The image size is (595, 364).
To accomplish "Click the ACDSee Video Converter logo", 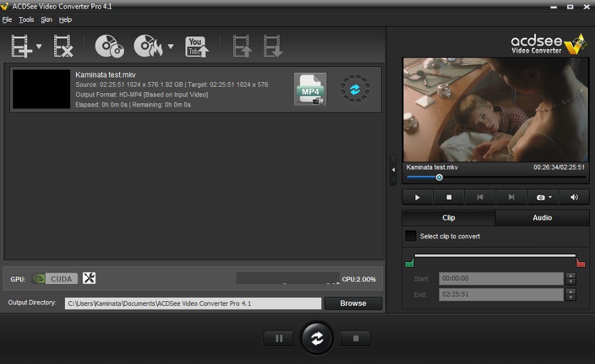I will [x=549, y=45].
